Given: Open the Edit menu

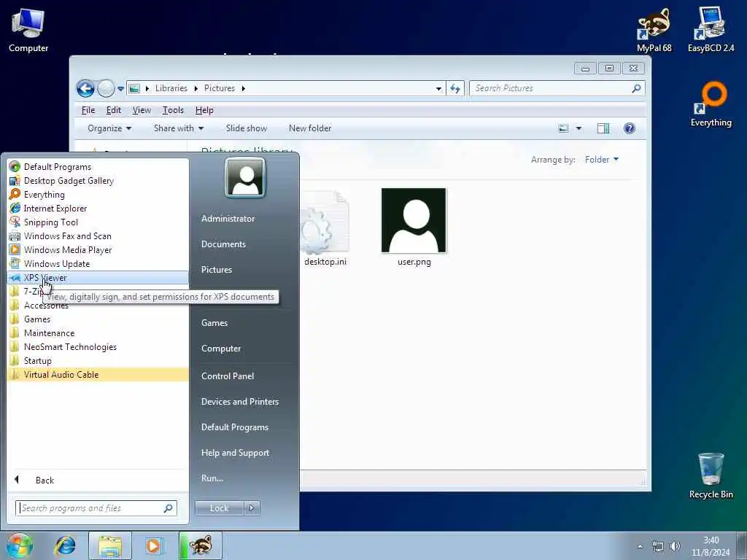Looking at the screenshot, I should click(x=113, y=110).
